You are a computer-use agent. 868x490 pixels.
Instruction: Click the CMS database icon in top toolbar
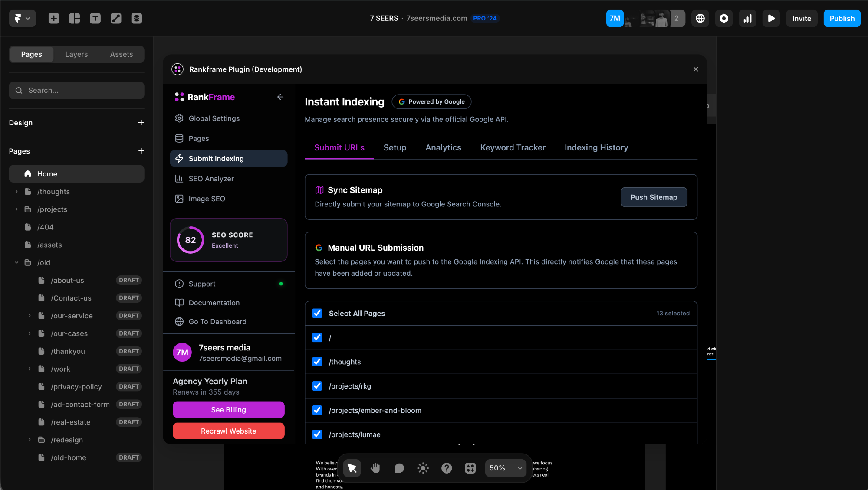click(137, 18)
